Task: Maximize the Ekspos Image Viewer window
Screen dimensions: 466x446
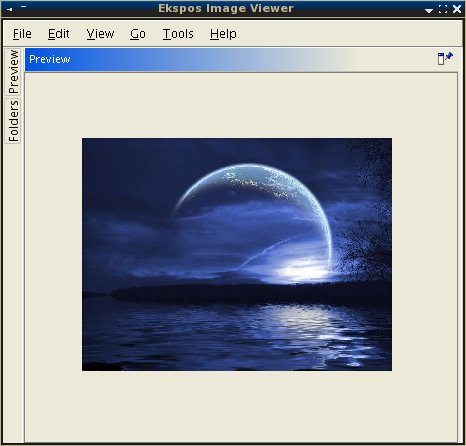Action: [443, 9]
